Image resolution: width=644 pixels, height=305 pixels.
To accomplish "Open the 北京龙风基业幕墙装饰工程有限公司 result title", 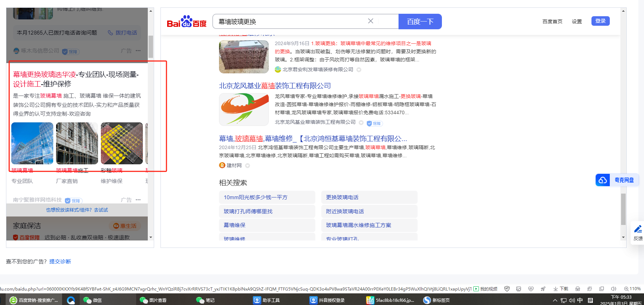I will click(x=275, y=86).
